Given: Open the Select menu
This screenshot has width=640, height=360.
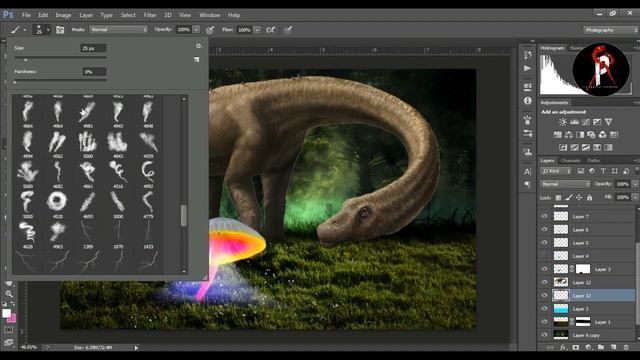Looking at the screenshot, I should (128, 15).
